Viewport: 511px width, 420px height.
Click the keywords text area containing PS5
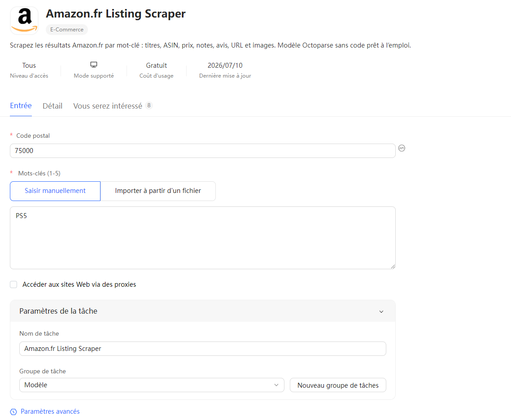point(203,238)
